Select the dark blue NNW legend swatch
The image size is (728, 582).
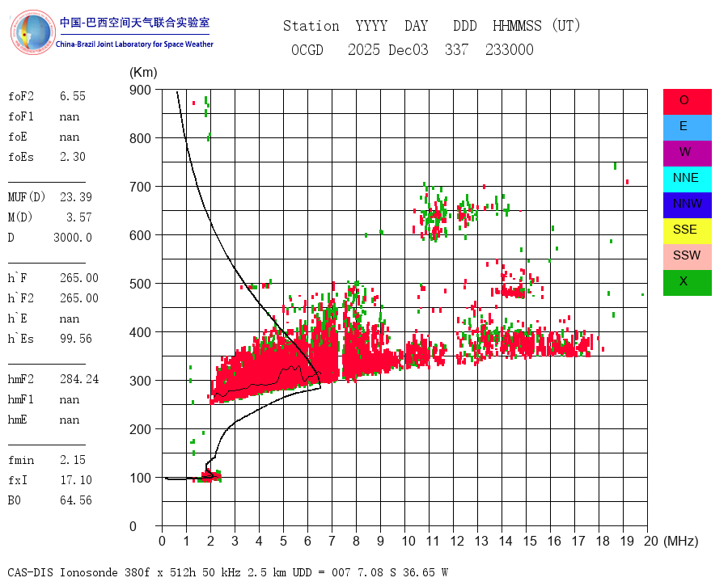[x=687, y=205]
